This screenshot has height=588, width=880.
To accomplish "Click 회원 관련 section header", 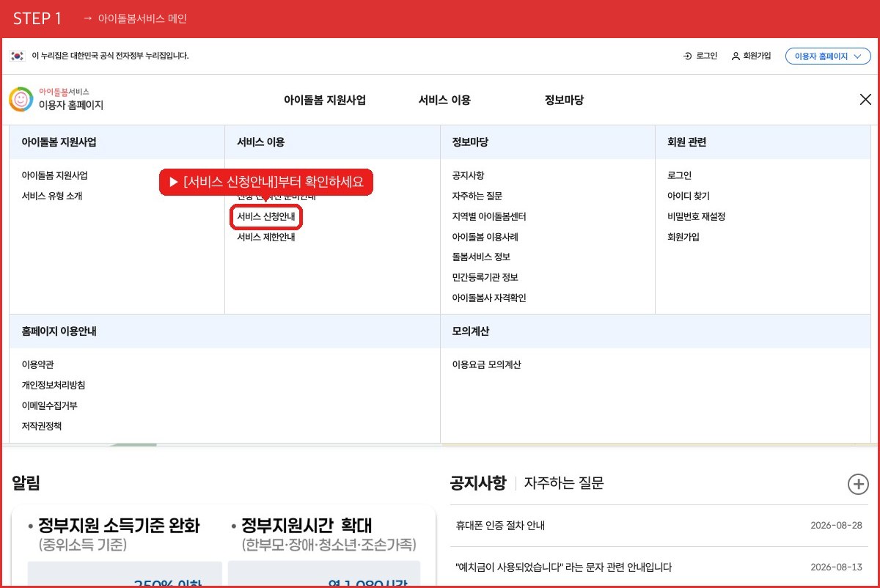I will coord(686,142).
